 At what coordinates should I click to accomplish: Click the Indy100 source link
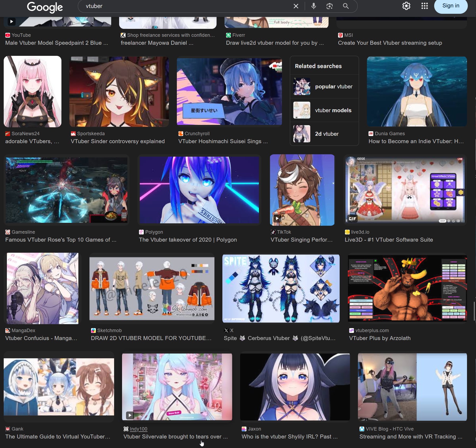[138, 429]
